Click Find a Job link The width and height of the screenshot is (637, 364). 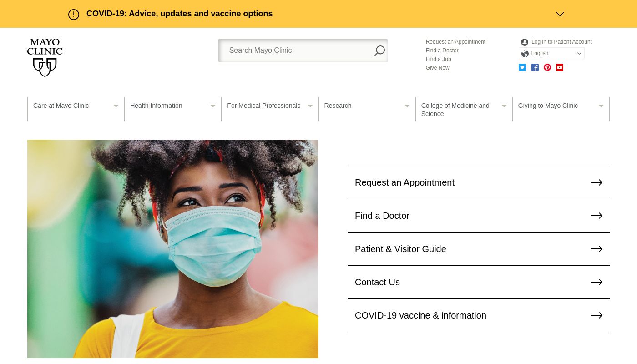(x=438, y=59)
